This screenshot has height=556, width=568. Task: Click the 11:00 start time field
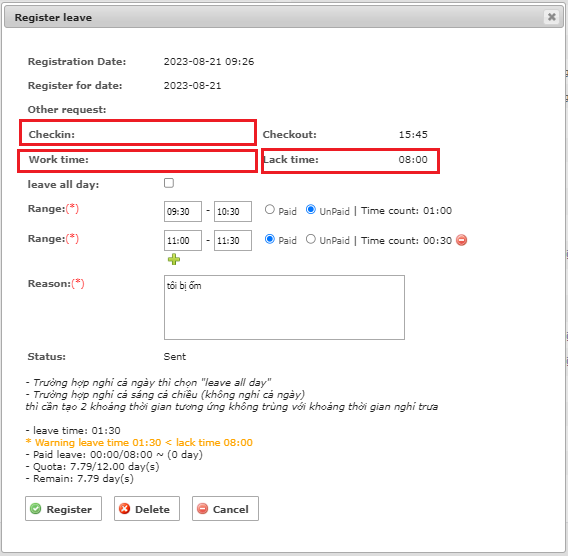183,241
